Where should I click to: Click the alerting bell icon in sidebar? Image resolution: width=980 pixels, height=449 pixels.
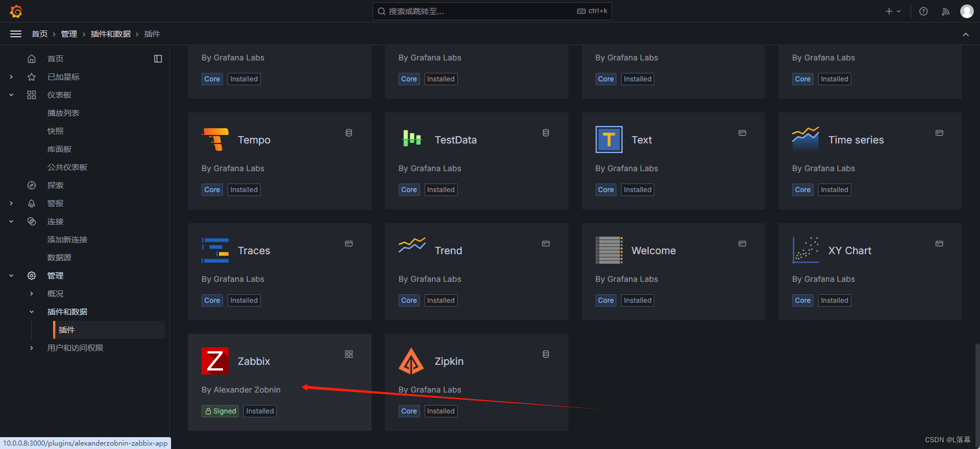pos(32,203)
